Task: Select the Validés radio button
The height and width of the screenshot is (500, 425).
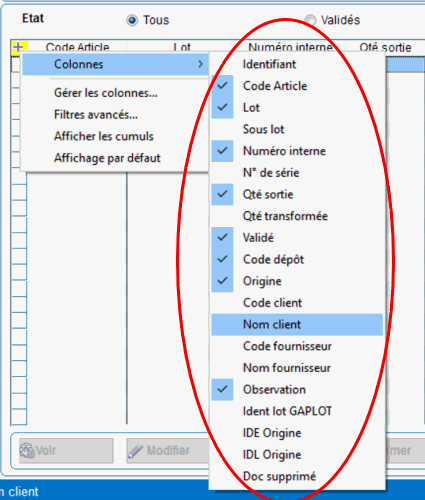Action: click(x=310, y=21)
